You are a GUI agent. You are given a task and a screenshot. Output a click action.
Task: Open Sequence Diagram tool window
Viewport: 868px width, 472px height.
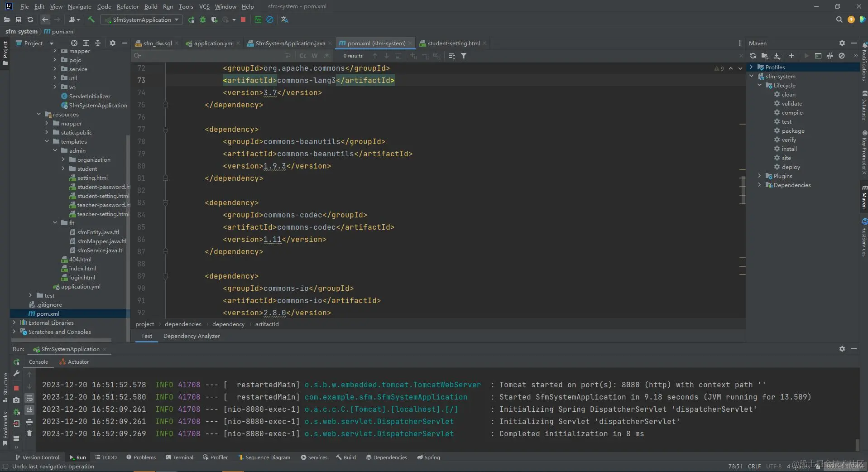[264, 457]
